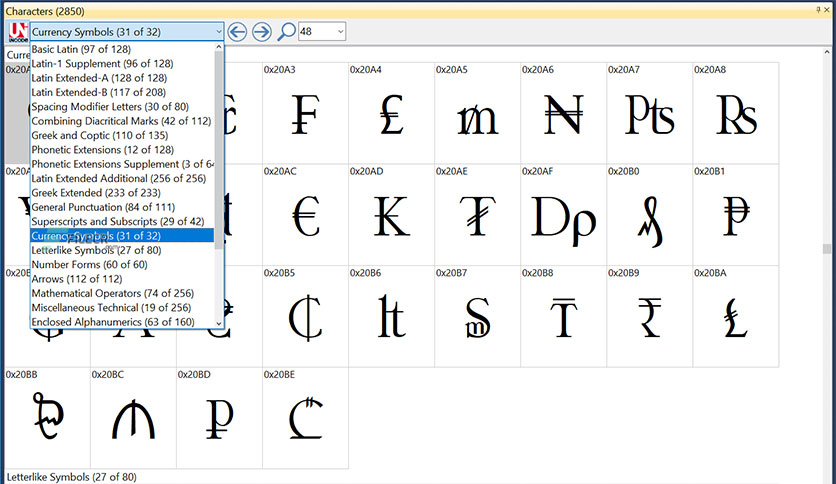This screenshot has width=836, height=484.
Task: Select the Euro sign glyph 0x20AC
Action: click(306, 215)
